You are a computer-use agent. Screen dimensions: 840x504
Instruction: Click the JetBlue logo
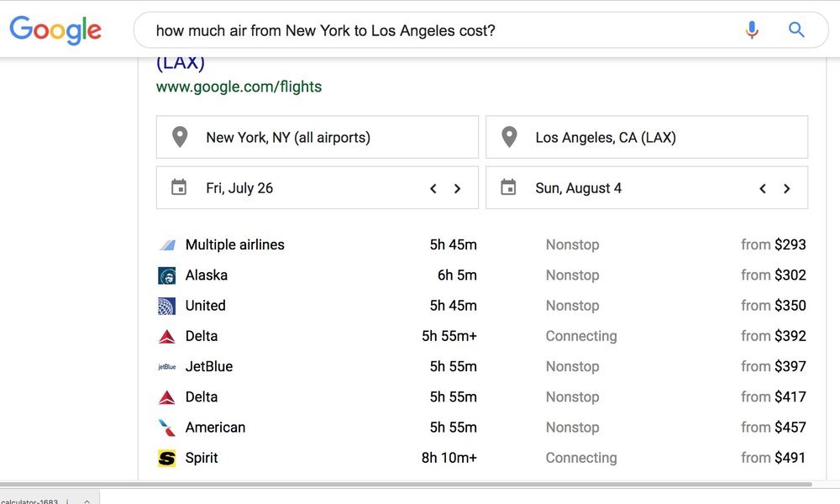[167, 367]
